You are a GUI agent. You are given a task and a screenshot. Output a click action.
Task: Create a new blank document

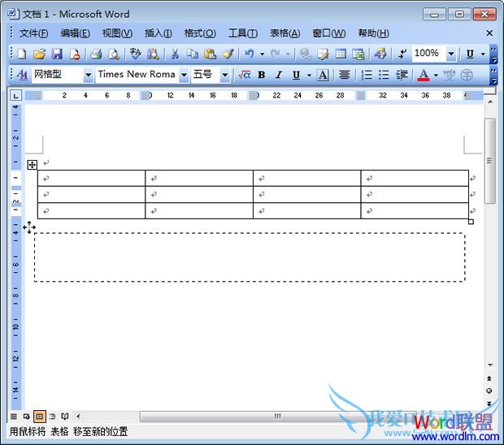[x=21, y=54]
